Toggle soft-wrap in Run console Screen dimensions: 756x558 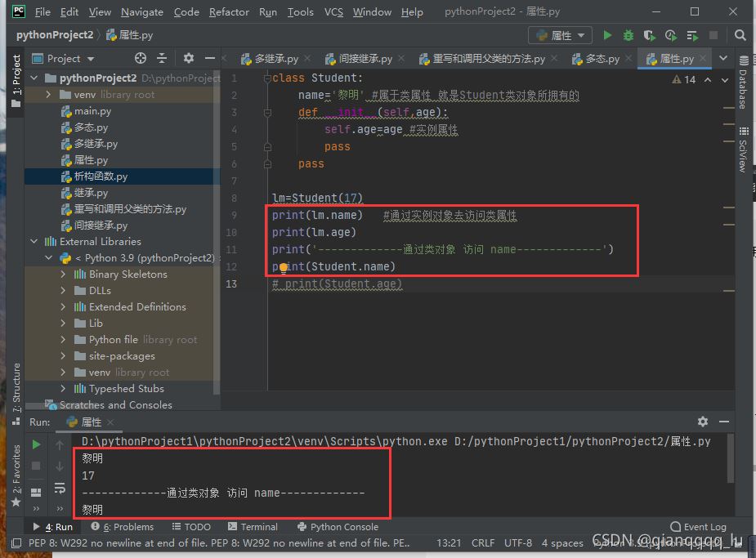pos(60,488)
